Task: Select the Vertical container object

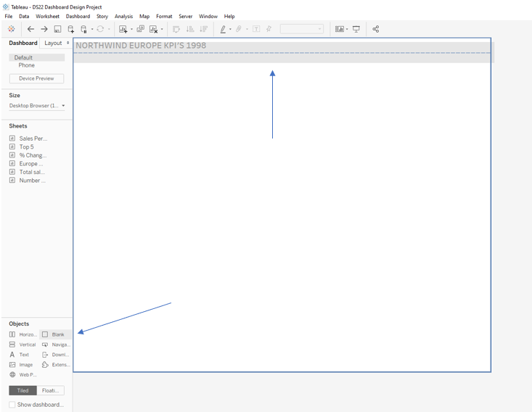Action: [22, 345]
